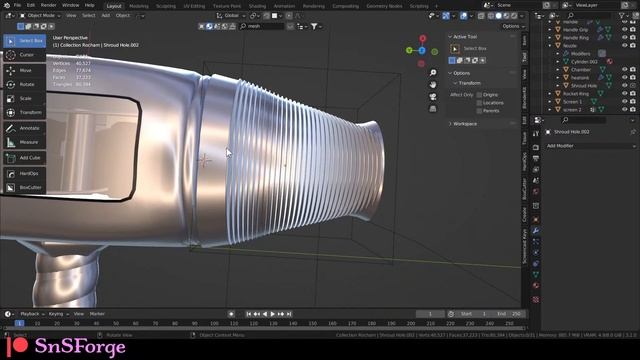Viewport: 640px width, 360px height.
Task: Toggle camera view icon in viewport
Action: [x=433, y=97]
